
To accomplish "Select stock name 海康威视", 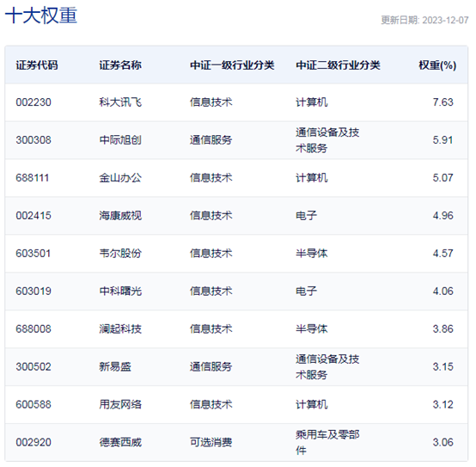I will pos(120,216).
